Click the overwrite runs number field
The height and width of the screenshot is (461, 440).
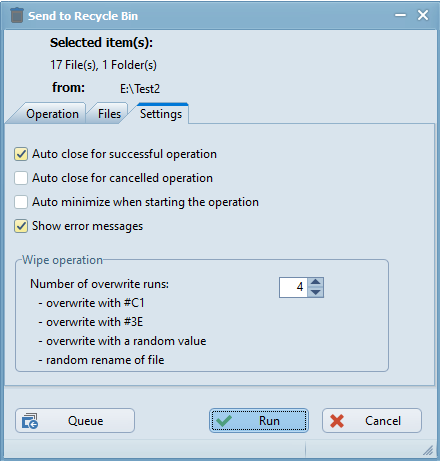[293, 287]
